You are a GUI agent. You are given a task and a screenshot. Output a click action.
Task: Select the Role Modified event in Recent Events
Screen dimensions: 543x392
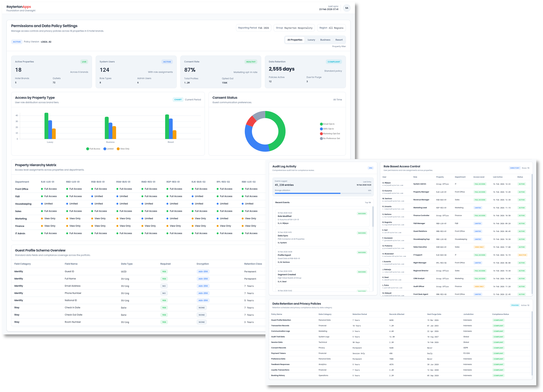(322, 218)
